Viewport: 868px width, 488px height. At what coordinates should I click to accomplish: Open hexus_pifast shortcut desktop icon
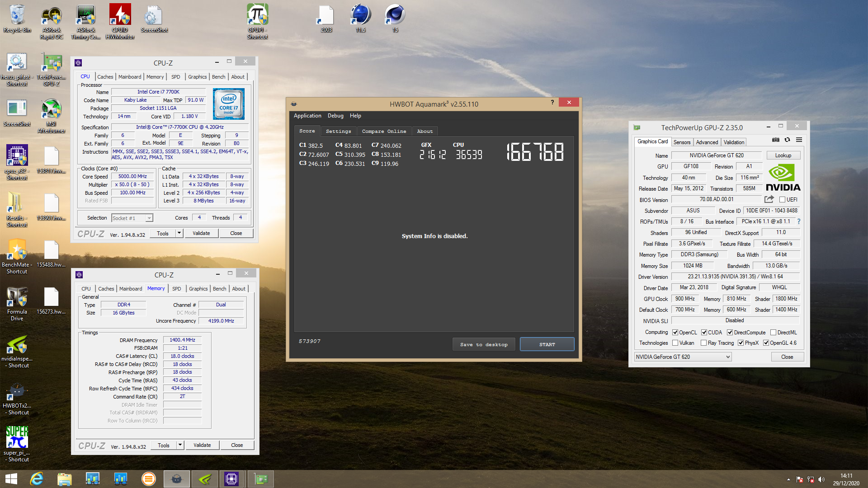[x=17, y=69]
